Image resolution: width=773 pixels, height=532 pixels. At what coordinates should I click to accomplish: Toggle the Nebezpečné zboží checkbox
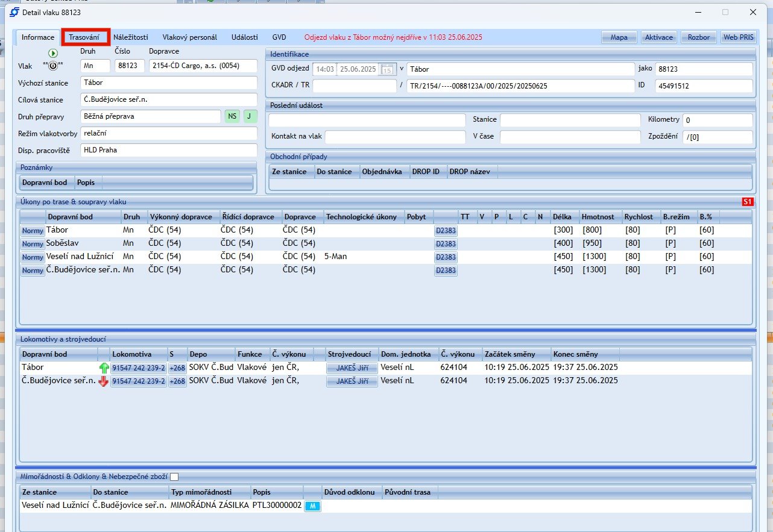click(174, 477)
